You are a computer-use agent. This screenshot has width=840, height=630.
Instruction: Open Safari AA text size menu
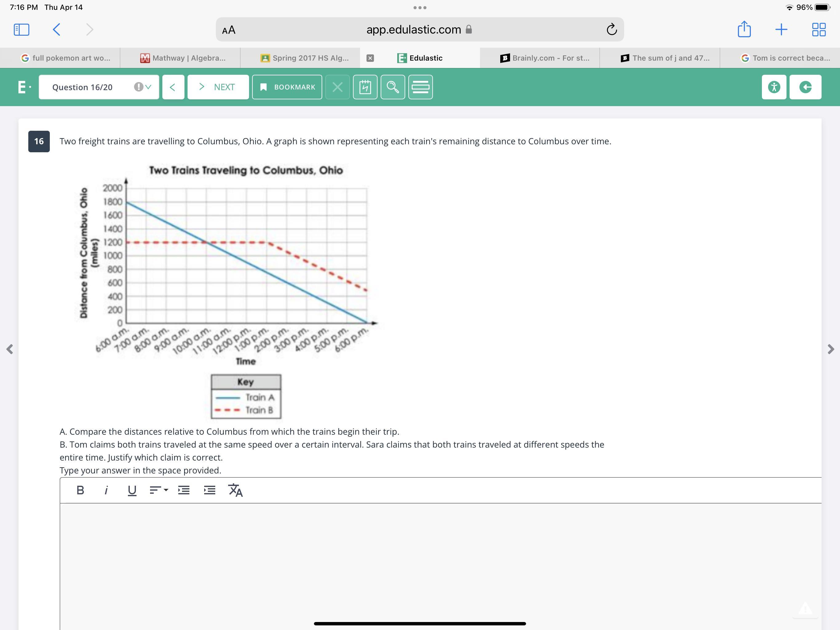pyautogui.click(x=229, y=30)
